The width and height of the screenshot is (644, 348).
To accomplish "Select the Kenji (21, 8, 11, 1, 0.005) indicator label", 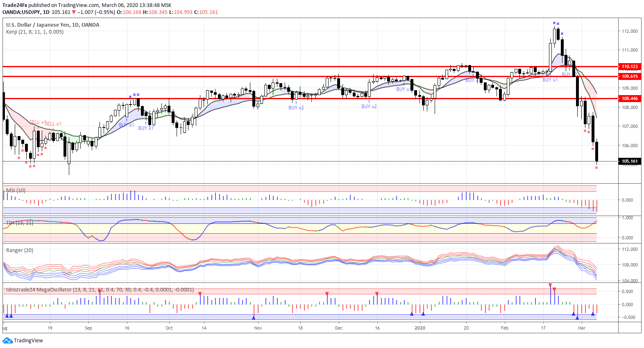I will pyautogui.click(x=35, y=32).
